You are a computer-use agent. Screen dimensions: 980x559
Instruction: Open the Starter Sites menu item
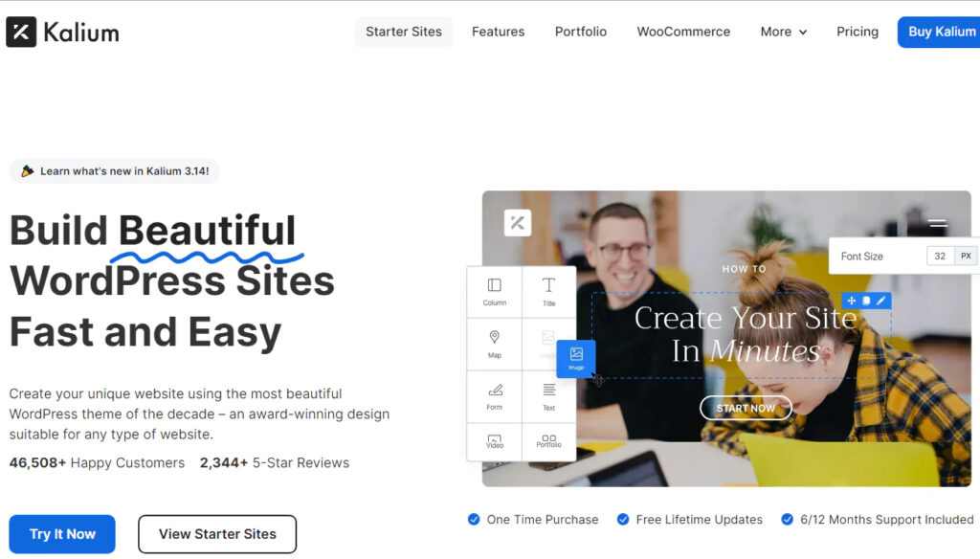(x=404, y=32)
